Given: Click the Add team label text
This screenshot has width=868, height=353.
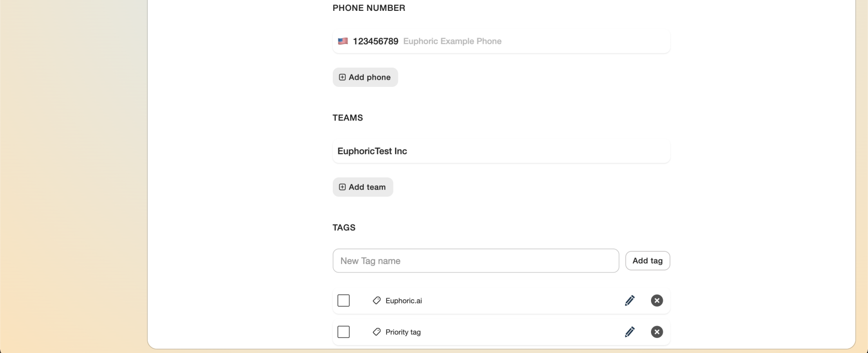Looking at the screenshot, I should pos(367,187).
